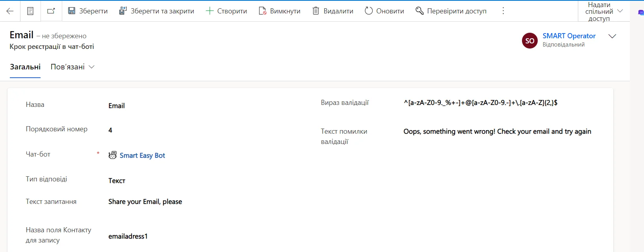Expand the header chevron next to owner

(612, 36)
